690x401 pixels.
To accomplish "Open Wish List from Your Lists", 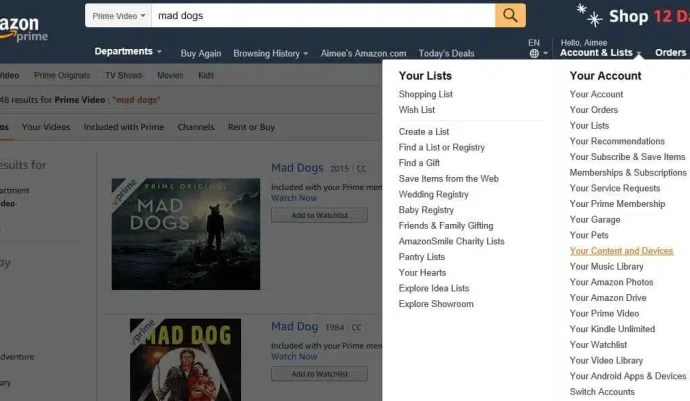I will coord(417,110).
